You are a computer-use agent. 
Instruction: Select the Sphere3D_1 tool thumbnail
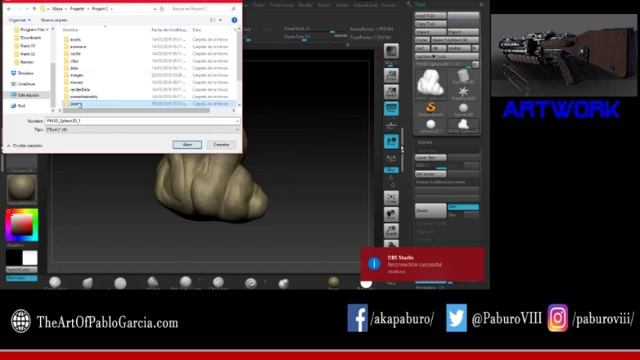click(431, 125)
